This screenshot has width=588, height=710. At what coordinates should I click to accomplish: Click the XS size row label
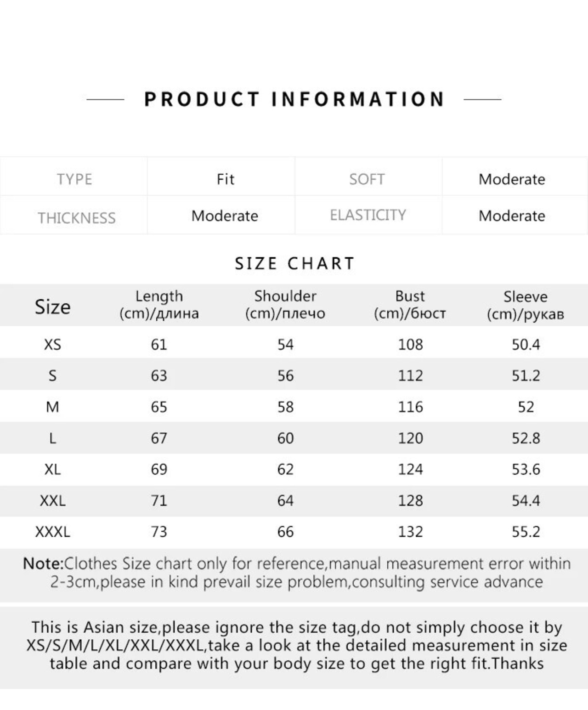point(52,344)
